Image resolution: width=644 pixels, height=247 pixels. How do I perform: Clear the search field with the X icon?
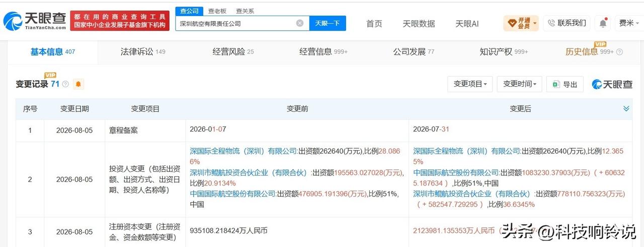300,23
